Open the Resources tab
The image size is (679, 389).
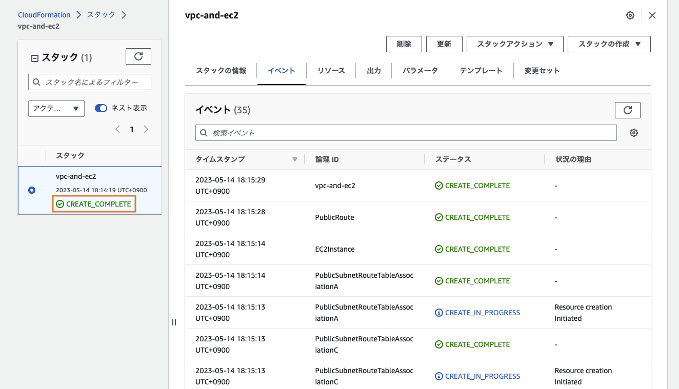coord(331,71)
